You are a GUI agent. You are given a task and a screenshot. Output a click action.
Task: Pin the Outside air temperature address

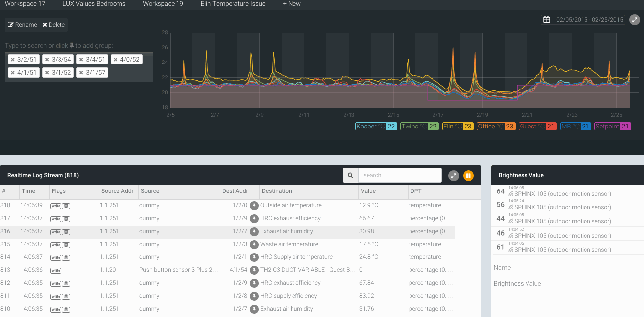click(254, 205)
